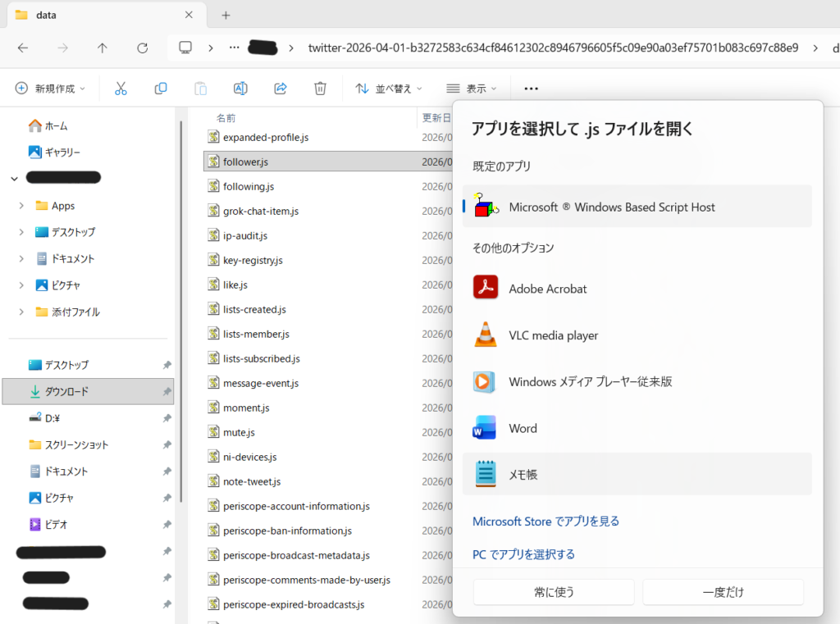
Task: Open Microsoft Store でアプリを見る link
Action: [546, 522]
